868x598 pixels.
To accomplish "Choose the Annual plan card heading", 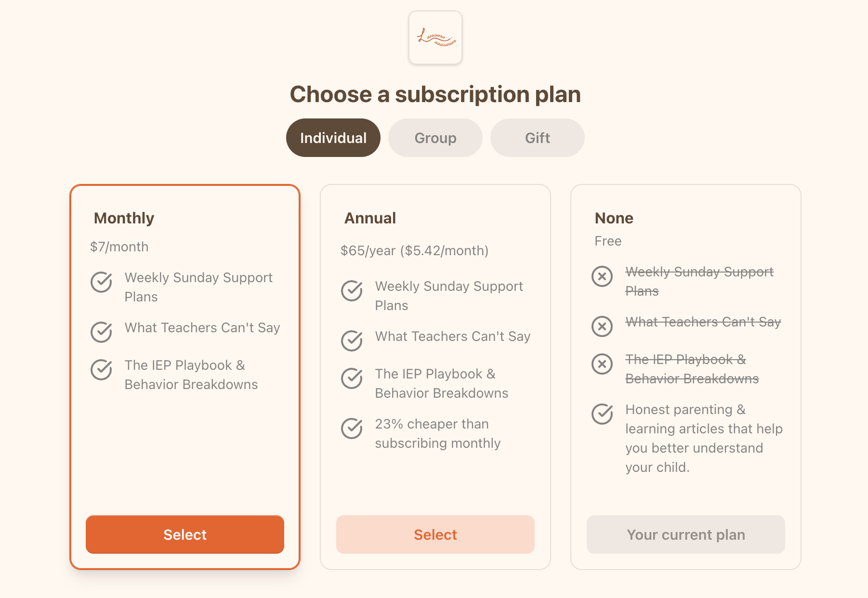I will 370,218.
